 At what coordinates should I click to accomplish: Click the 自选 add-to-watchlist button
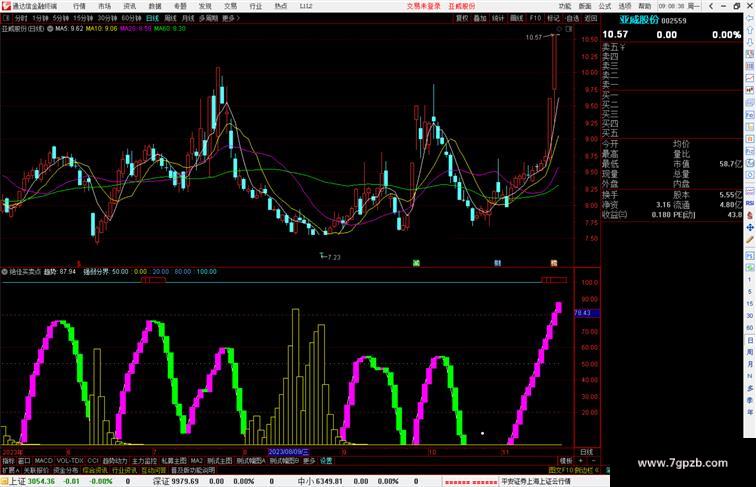pos(572,18)
